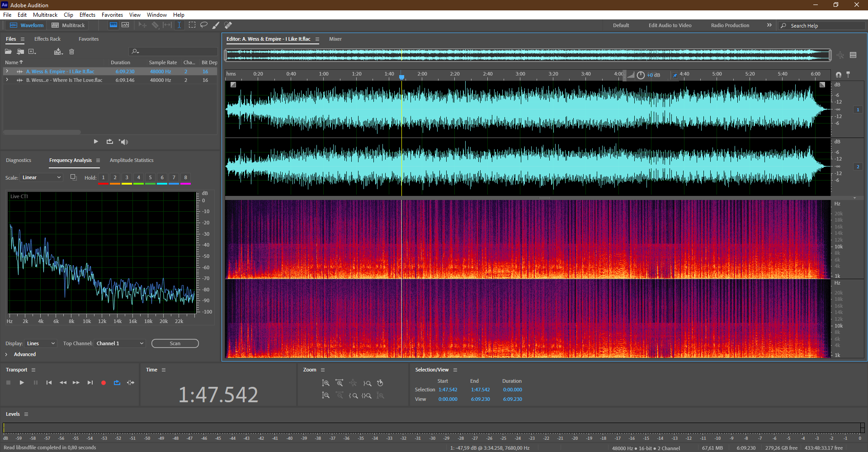868x452 pixels.
Task: Select the Lasso Selection tool
Action: [204, 25]
